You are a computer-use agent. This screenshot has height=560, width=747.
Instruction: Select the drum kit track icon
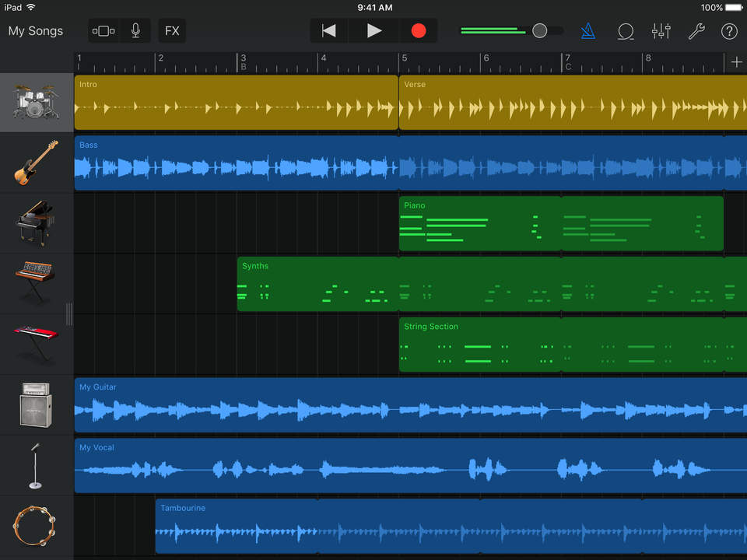[36, 103]
